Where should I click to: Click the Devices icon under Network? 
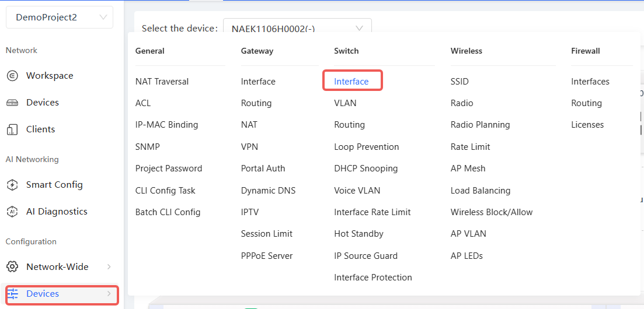click(x=12, y=103)
